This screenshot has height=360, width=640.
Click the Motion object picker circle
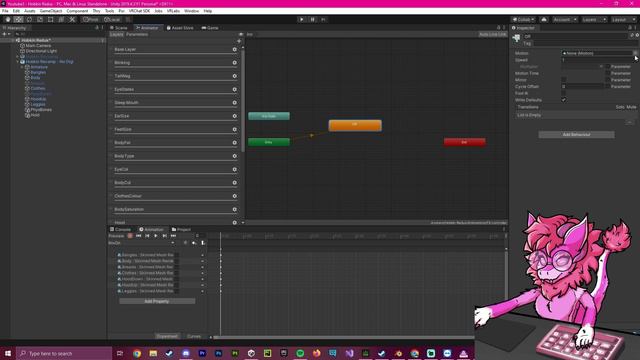click(x=635, y=53)
